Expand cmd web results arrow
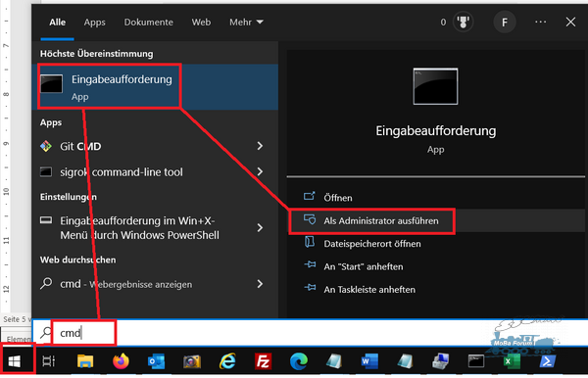 point(260,284)
